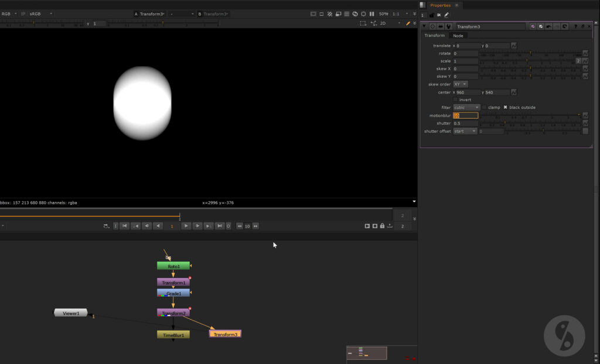Select the Viewer1 node
Screen dimensions: 600x364
click(71, 313)
